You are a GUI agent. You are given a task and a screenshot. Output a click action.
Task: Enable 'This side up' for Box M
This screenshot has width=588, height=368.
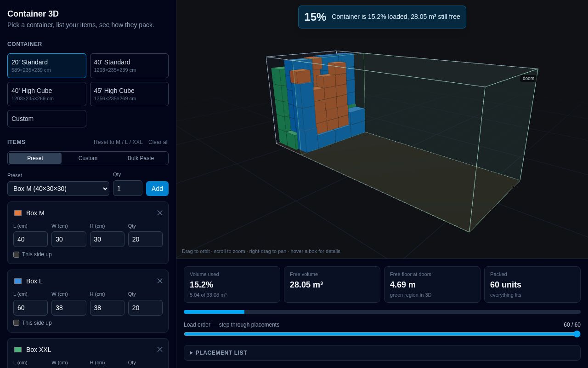[x=16, y=254]
